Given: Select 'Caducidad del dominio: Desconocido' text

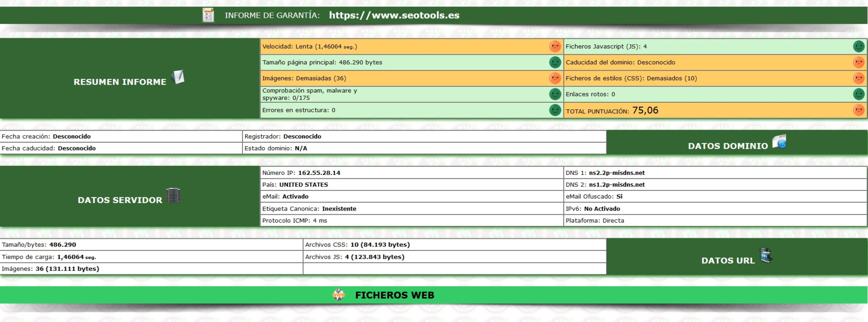Looking at the screenshot, I should point(620,62).
